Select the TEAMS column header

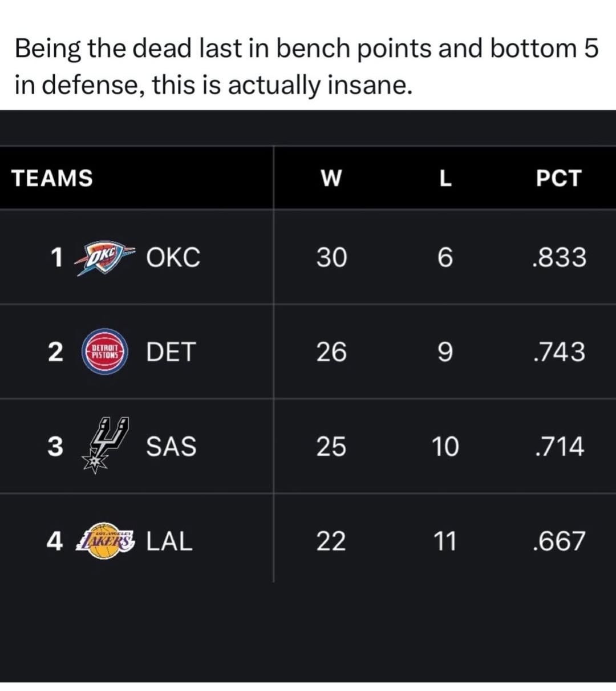pos(52,178)
